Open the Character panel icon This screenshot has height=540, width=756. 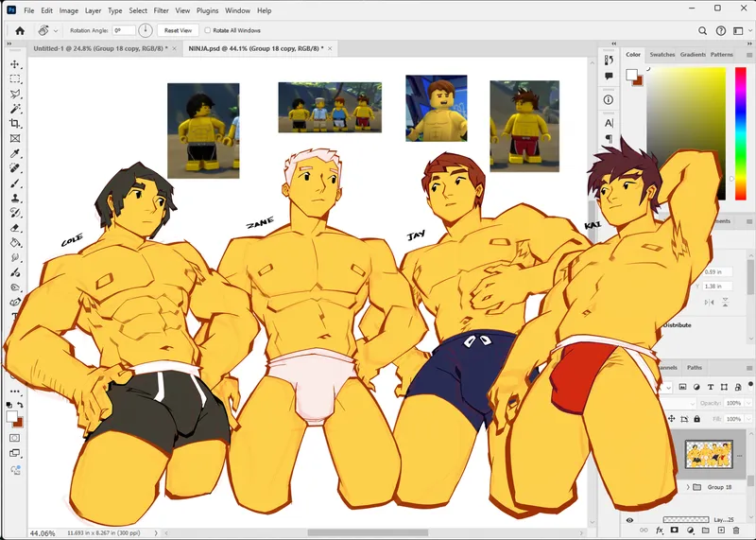(x=609, y=123)
